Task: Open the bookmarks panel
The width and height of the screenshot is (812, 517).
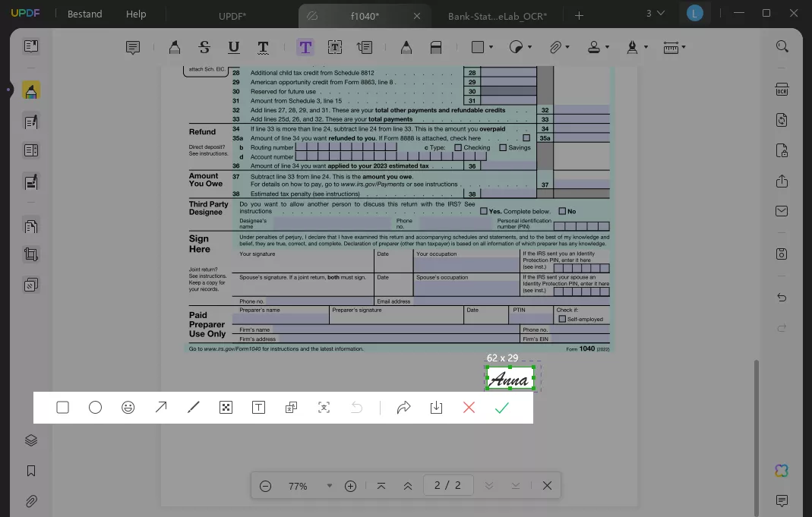Action: (31, 471)
